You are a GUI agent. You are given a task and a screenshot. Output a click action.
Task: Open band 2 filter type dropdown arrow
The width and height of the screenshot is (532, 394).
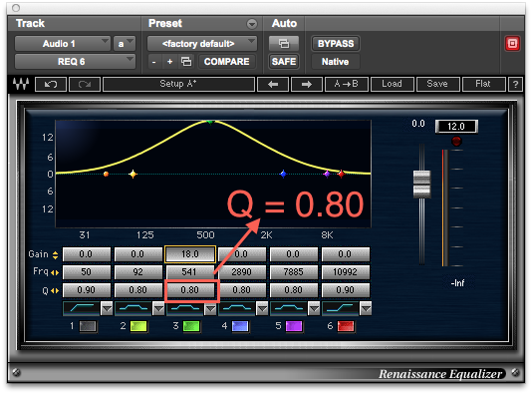(x=158, y=308)
